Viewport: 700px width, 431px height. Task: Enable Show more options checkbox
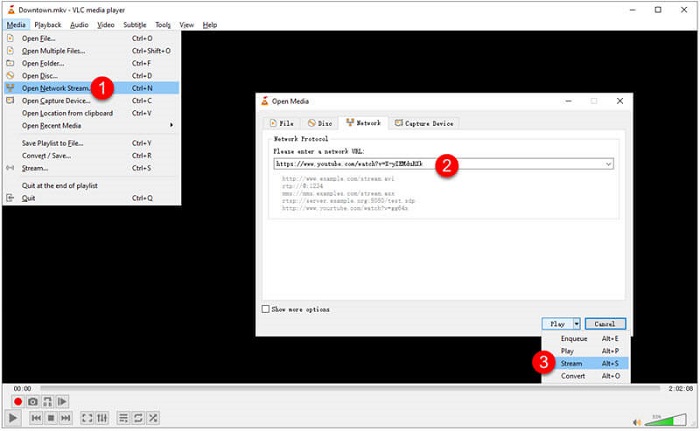coord(266,309)
